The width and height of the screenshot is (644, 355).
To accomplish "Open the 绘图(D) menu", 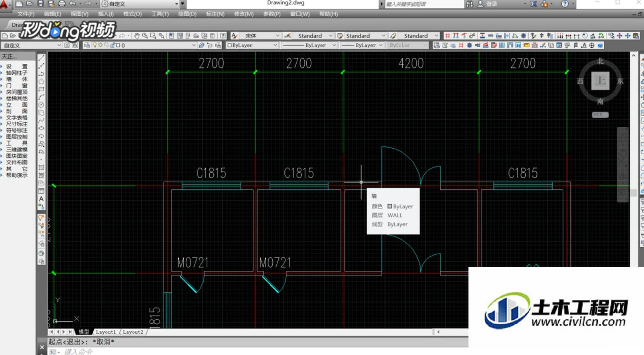I will coord(187,14).
